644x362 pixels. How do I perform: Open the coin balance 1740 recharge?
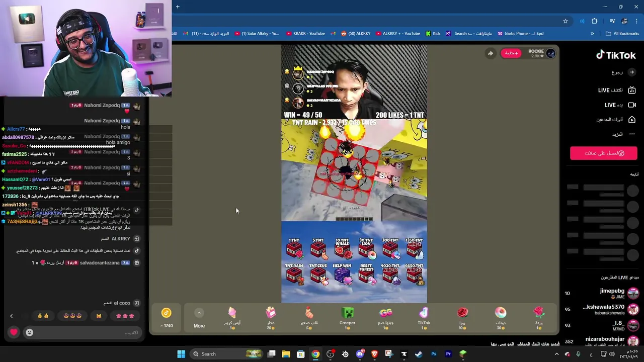pos(167,318)
